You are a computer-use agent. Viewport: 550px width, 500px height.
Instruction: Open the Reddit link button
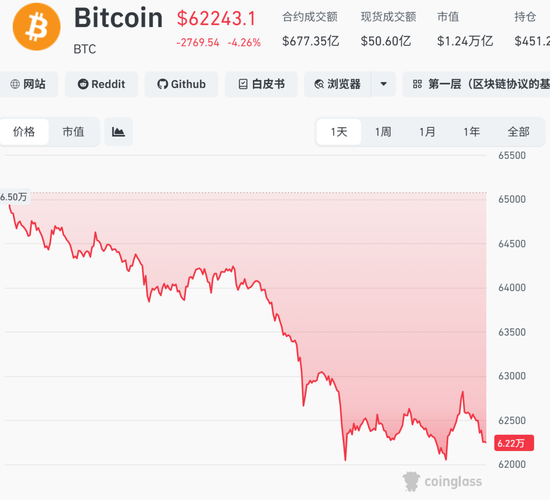[x=101, y=84]
